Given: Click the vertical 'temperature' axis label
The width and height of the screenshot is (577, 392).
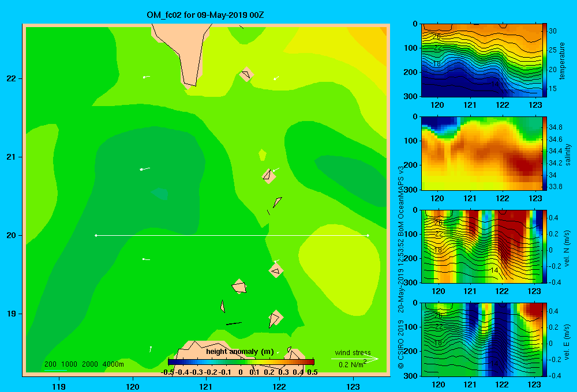Looking at the screenshot, I should pos(562,61).
